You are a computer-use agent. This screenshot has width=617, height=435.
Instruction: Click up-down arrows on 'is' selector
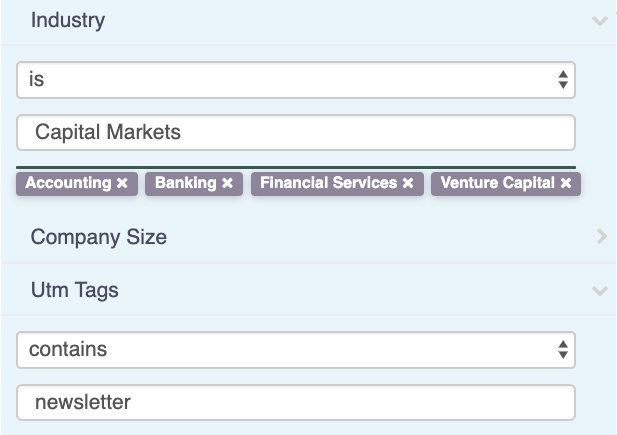coord(563,80)
